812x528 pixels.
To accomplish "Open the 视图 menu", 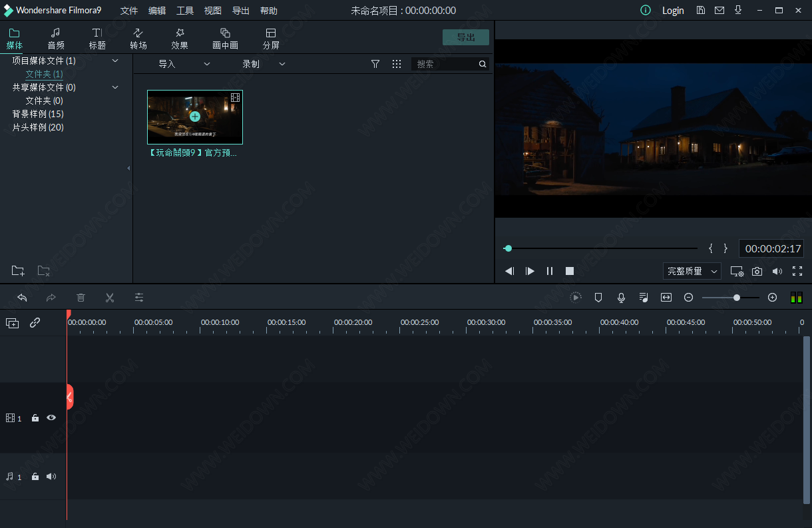I will click(213, 11).
